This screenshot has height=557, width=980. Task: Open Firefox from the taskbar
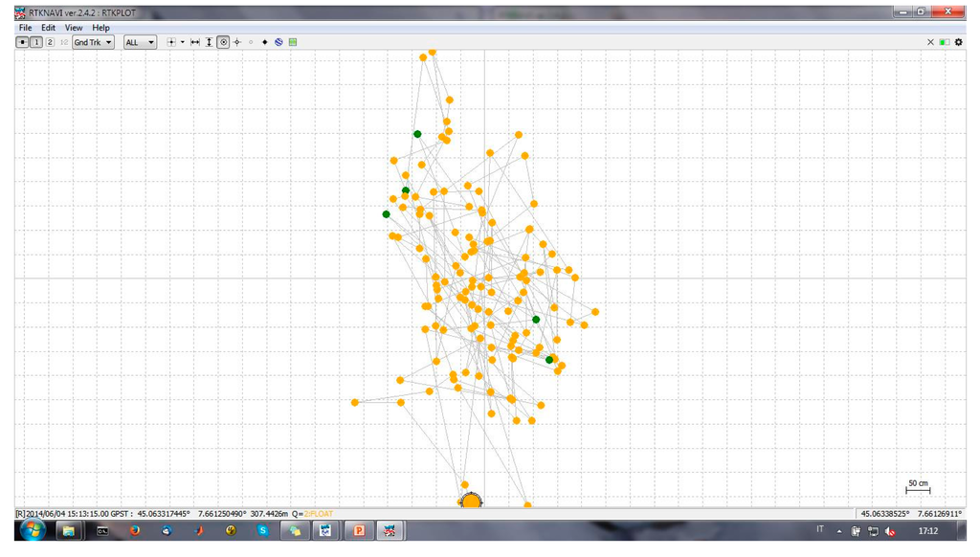click(x=135, y=530)
